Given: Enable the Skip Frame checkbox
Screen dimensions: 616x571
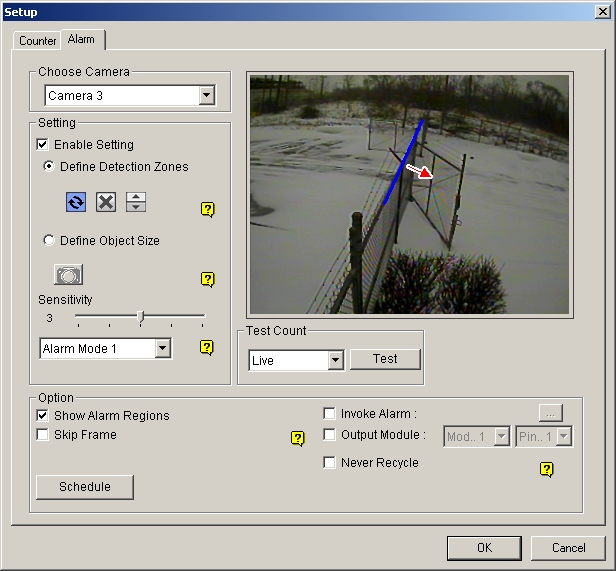Looking at the screenshot, I should [42, 435].
